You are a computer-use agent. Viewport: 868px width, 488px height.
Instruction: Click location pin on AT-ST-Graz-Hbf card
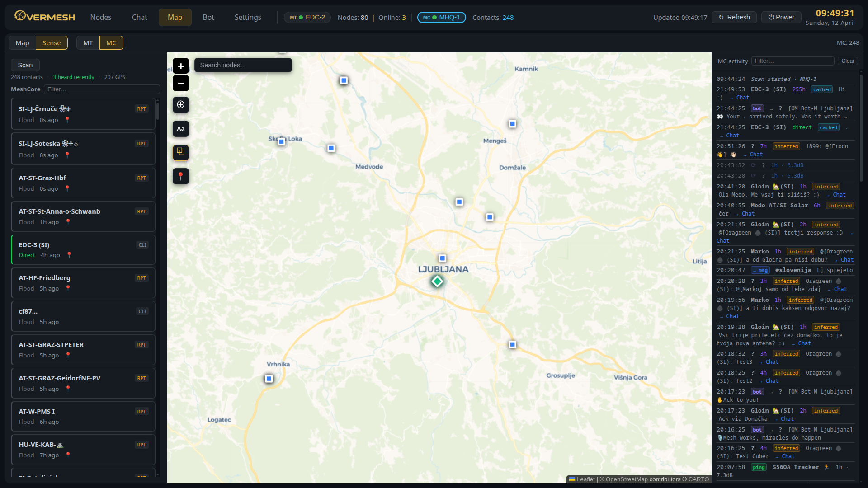(67, 188)
